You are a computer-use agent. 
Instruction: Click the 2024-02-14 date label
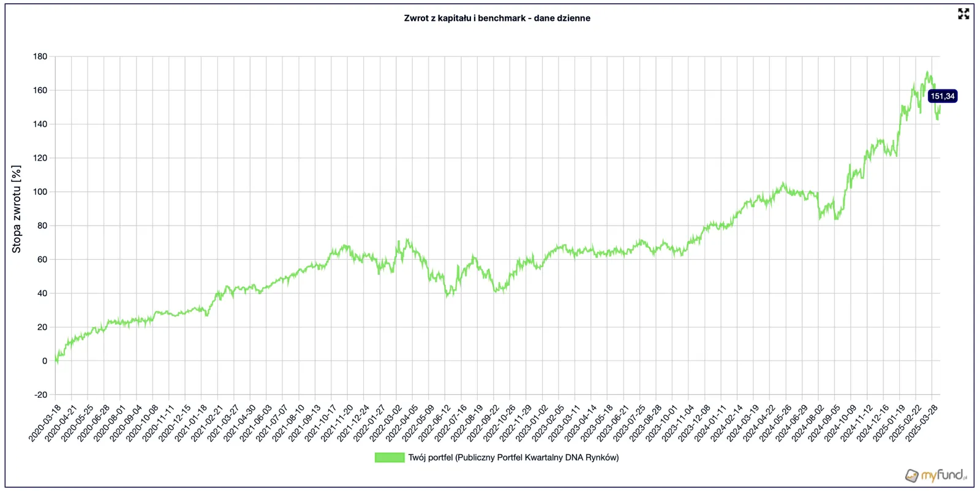[727, 423]
